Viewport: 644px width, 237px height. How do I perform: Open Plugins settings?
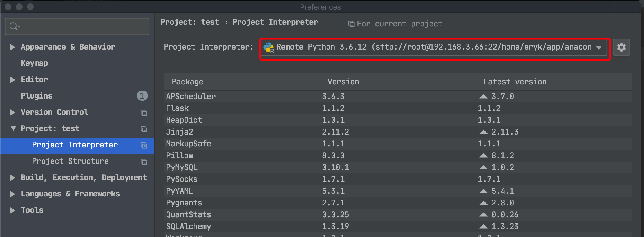(37, 96)
